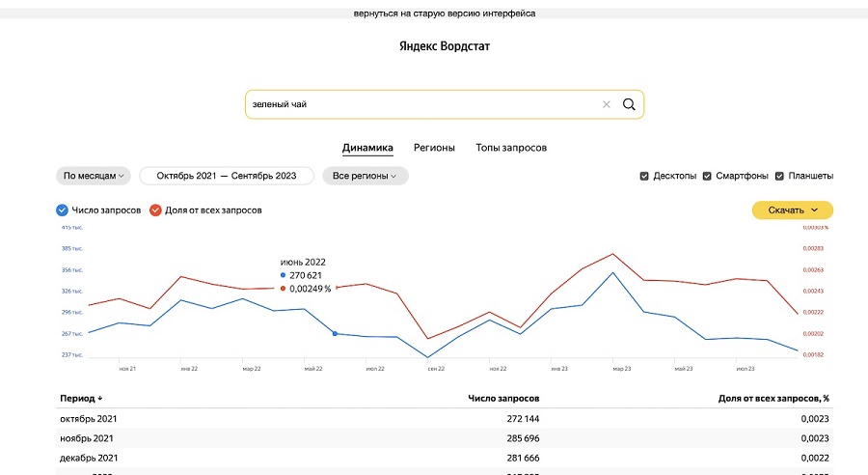Open the Топы запросов tab
The width and height of the screenshot is (868, 475).
[x=511, y=148]
